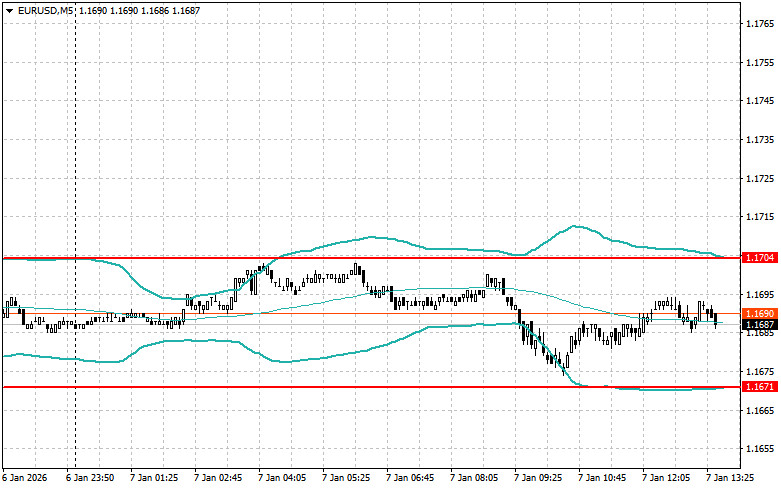Click the 7 Jan 09:25 time label

coord(538,478)
